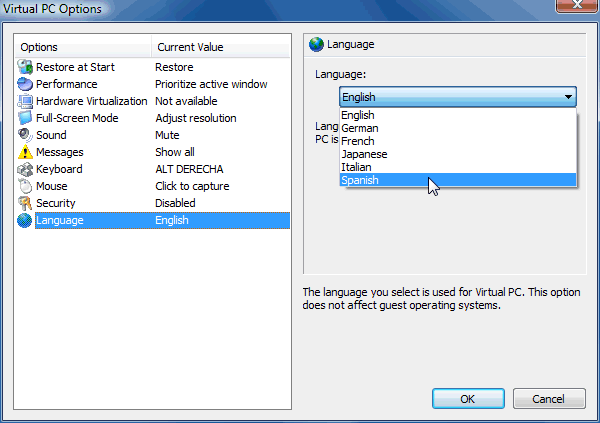Click the 'Click to capture' value
600x423 pixels.
tap(192, 186)
